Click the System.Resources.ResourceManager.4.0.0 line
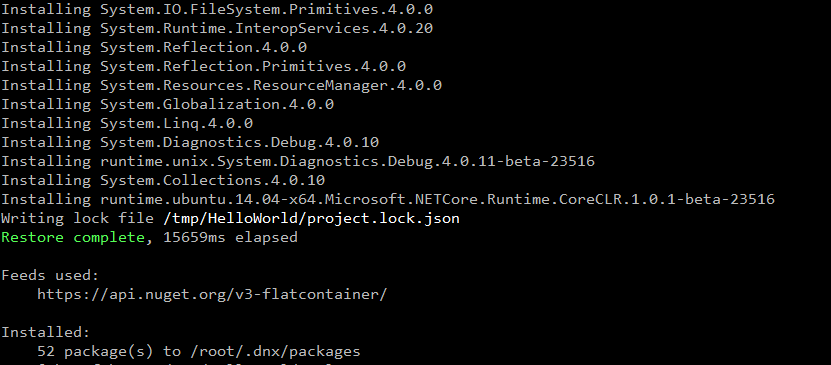This screenshot has height=365, width=831. click(222, 85)
